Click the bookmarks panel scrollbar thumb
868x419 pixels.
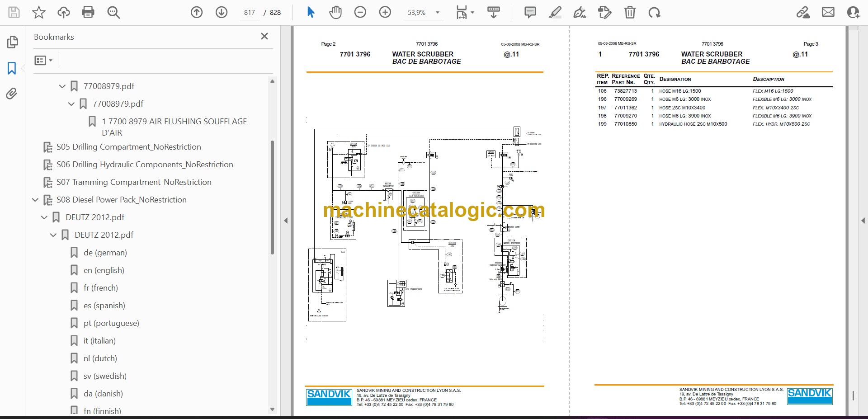pos(272,198)
